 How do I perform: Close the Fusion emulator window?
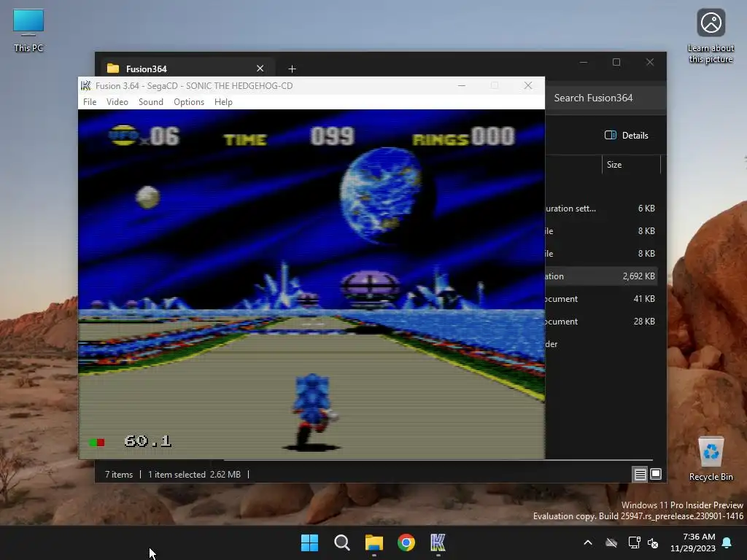coord(528,86)
